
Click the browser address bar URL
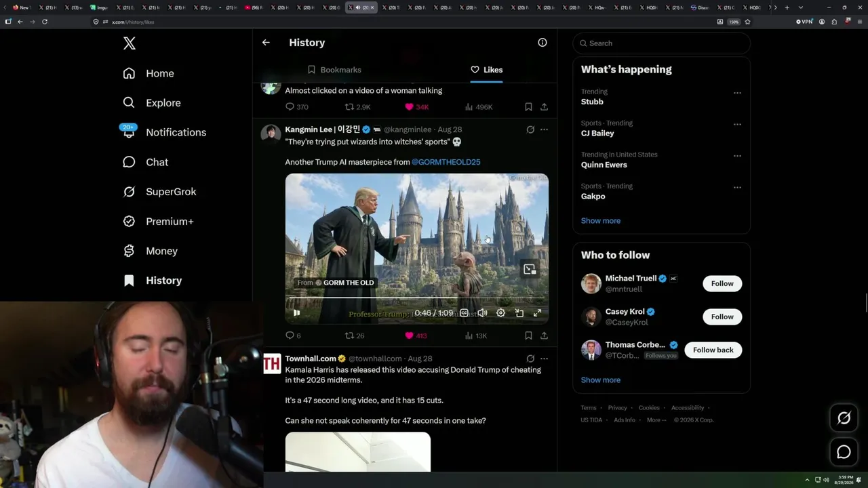[133, 22]
